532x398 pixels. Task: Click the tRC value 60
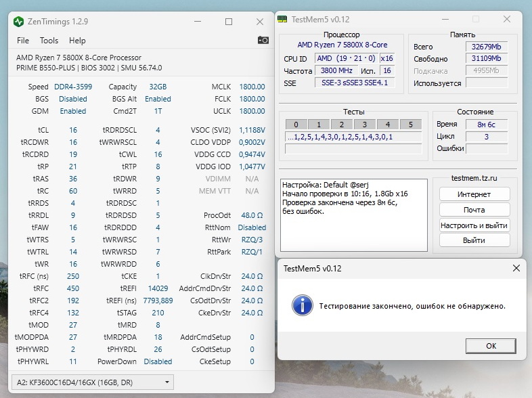click(73, 191)
